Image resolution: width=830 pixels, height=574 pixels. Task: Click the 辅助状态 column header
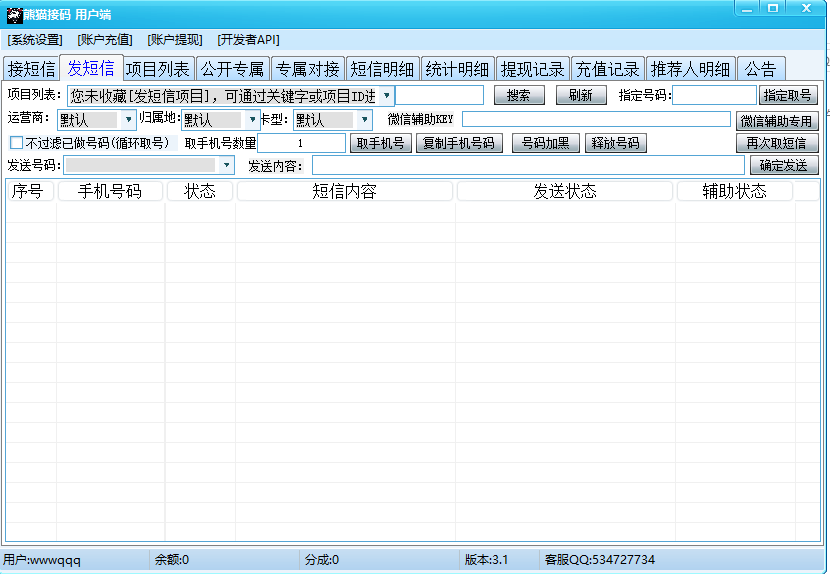735,191
